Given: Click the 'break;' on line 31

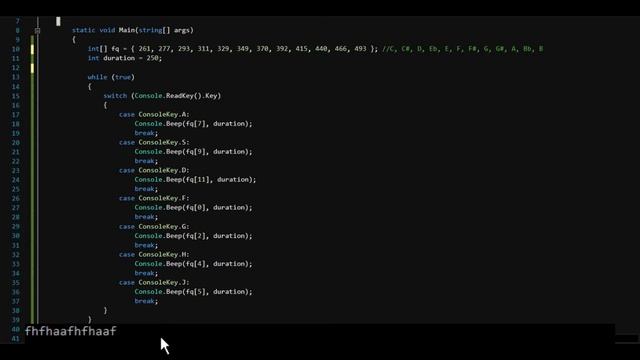Looking at the screenshot, I should [x=146, y=245].
